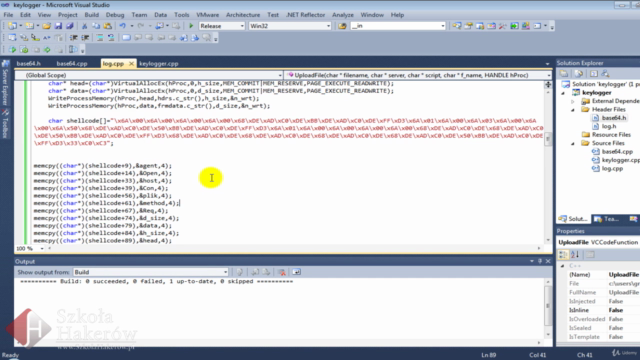This screenshot has width=640, height=360.
Task: Click Show All Files in Solution Explorer
Action: point(578,74)
